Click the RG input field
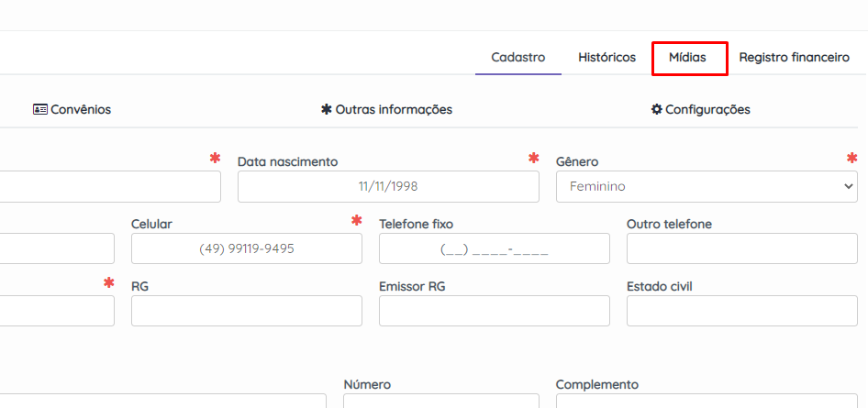 pos(246,311)
